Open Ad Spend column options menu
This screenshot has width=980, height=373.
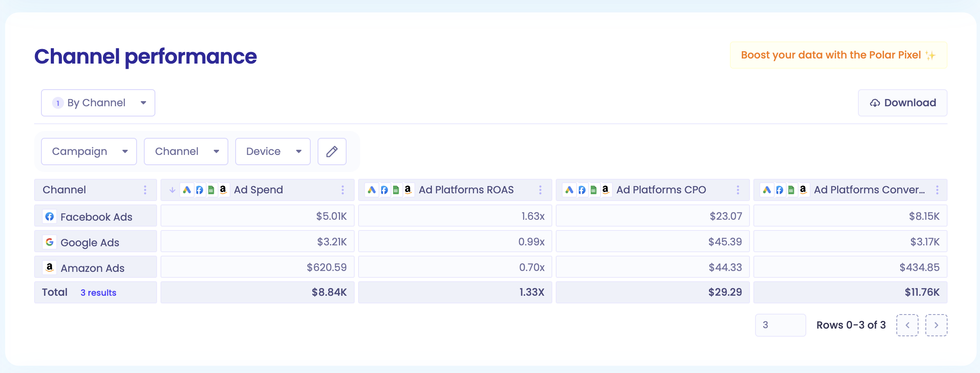coord(343,190)
